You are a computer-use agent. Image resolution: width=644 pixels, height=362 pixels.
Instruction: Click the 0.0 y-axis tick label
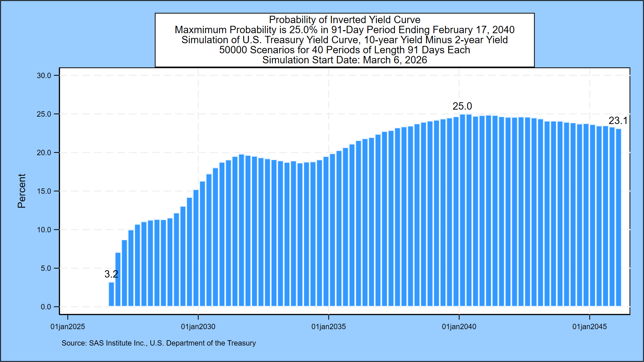click(46, 307)
